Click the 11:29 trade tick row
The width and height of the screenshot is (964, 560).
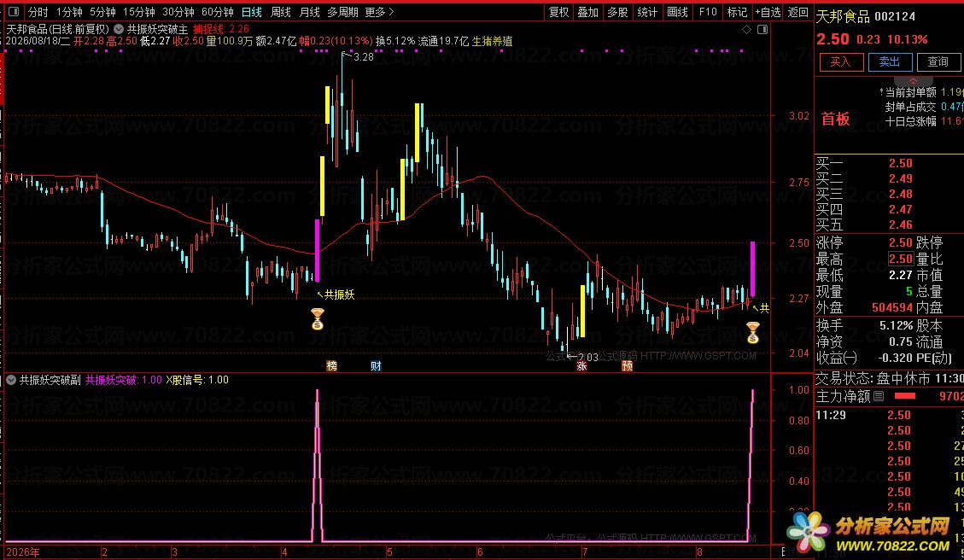click(x=889, y=415)
